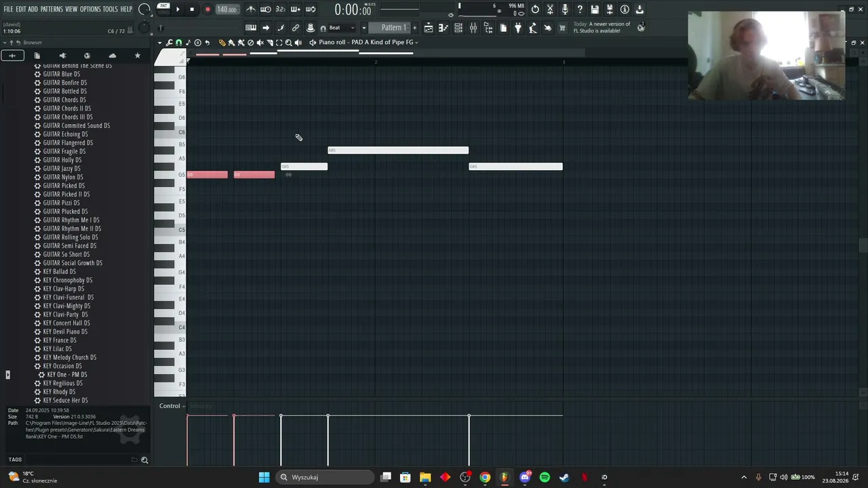This screenshot has height=488, width=868.
Task: Open the browser cloud tab icon
Action: [x=113, y=56]
